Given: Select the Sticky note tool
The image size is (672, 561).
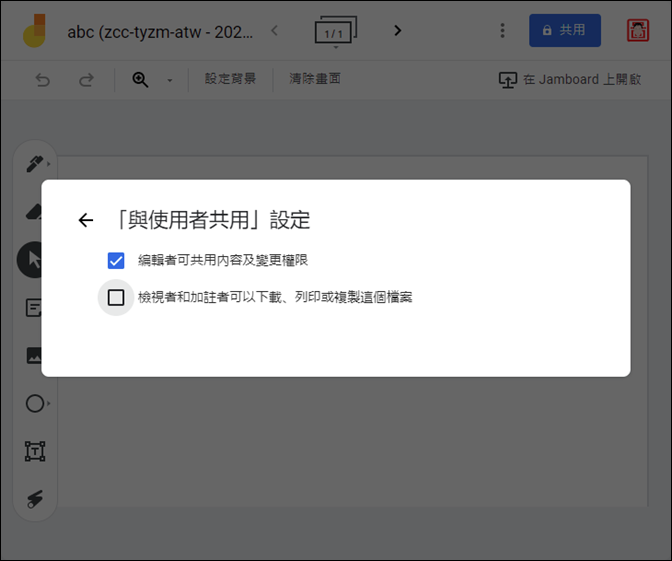Looking at the screenshot, I should click(x=34, y=308).
